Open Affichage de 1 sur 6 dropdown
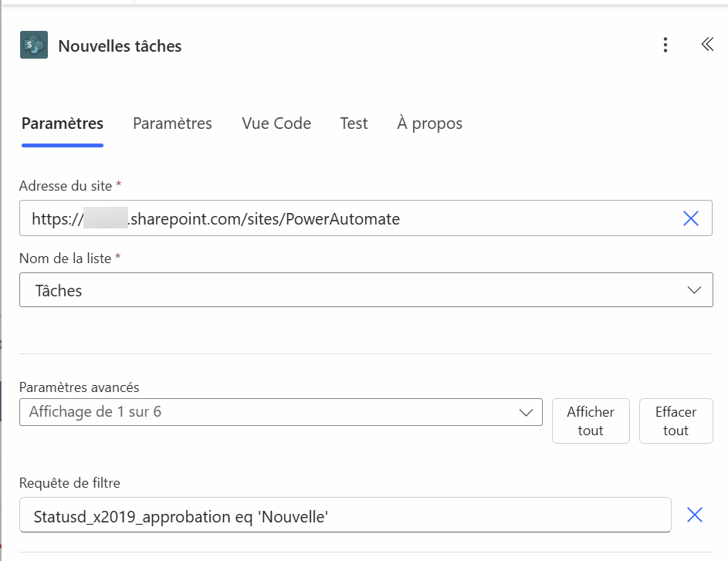The height and width of the screenshot is (561, 728). pos(280,412)
